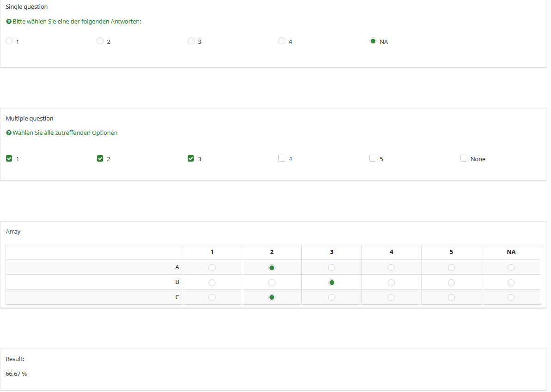Choose radio option 2 in Single question
This screenshot has height=392, width=551.
[x=100, y=41]
